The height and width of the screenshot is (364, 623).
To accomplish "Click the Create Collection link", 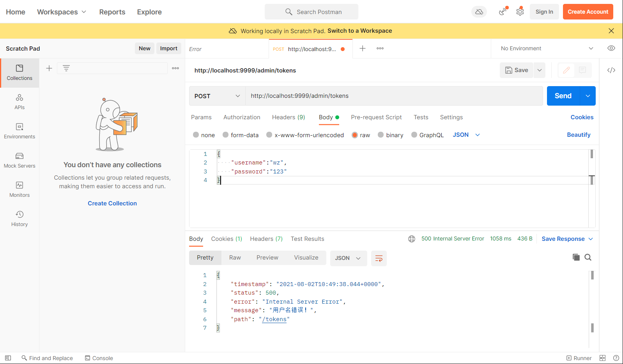I will pyautogui.click(x=112, y=203).
